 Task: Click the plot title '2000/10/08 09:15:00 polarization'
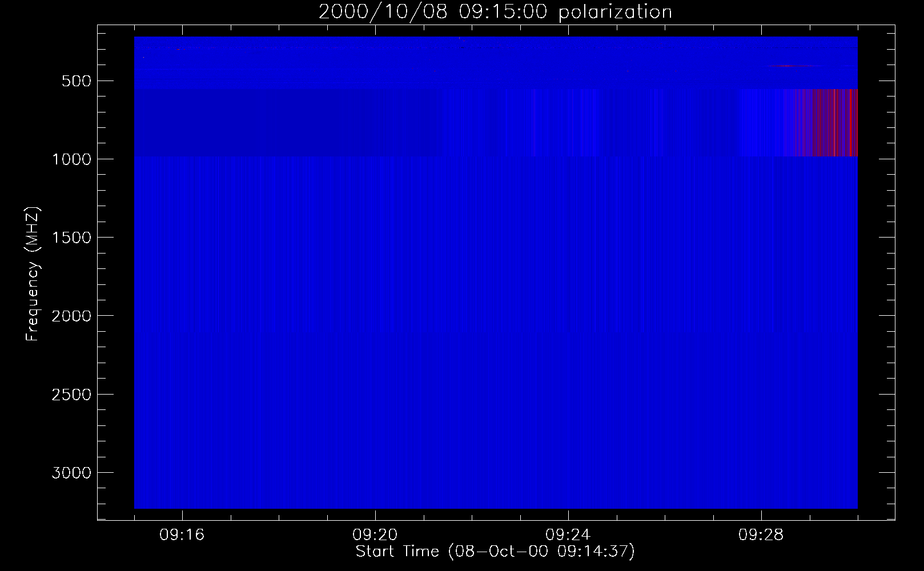point(495,12)
